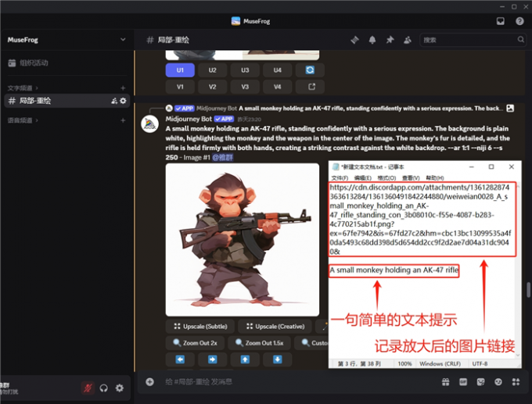Toggle headphone deafen
The image size is (532, 404).
(x=104, y=388)
